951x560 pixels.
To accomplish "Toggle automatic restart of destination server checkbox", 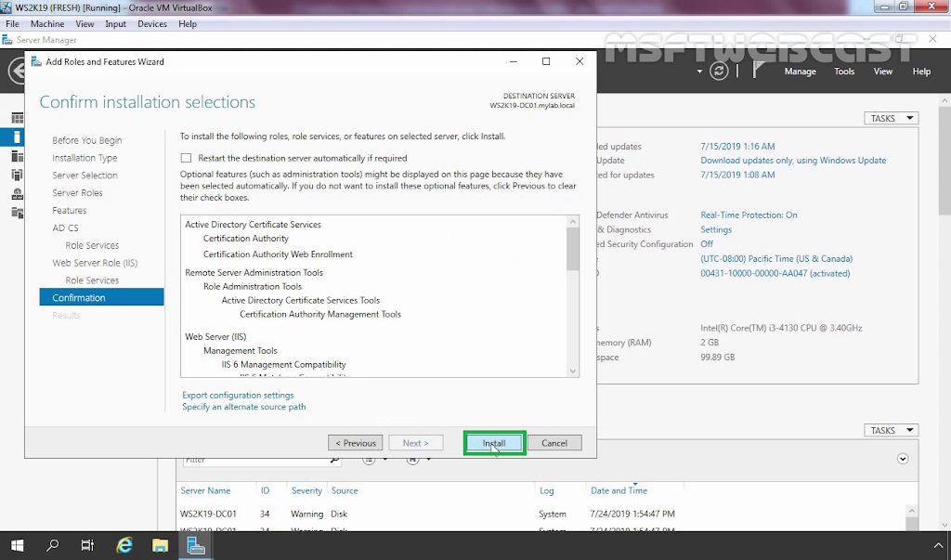I will tap(186, 158).
